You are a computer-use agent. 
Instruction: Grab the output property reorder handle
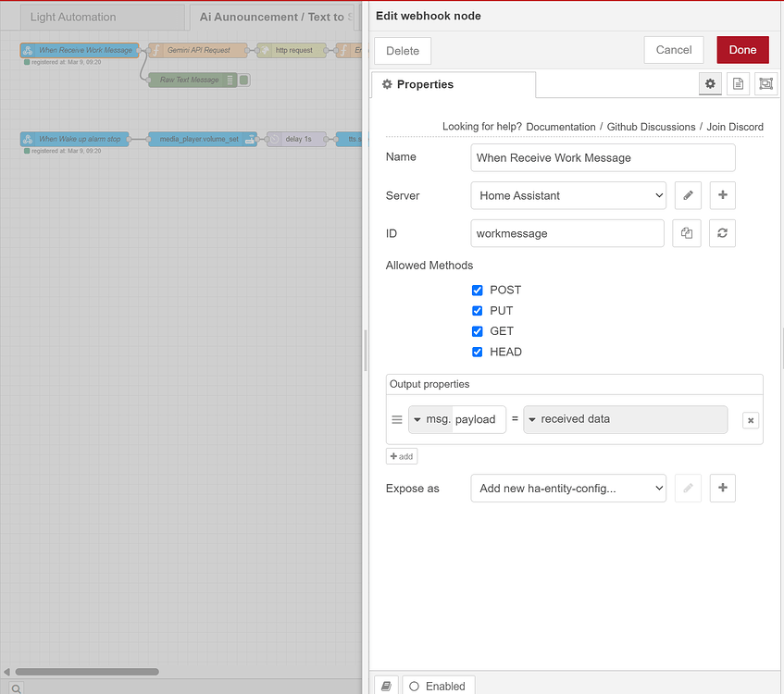click(x=397, y=419)
